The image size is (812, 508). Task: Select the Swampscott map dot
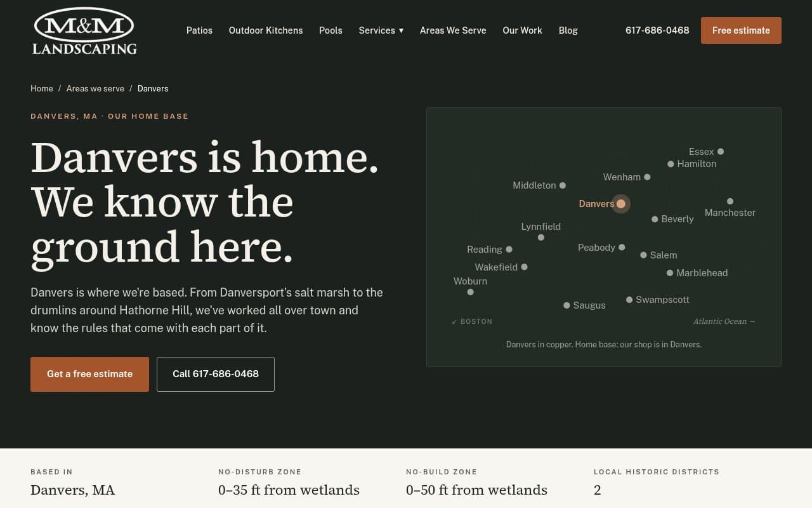(x=629, y=300)
